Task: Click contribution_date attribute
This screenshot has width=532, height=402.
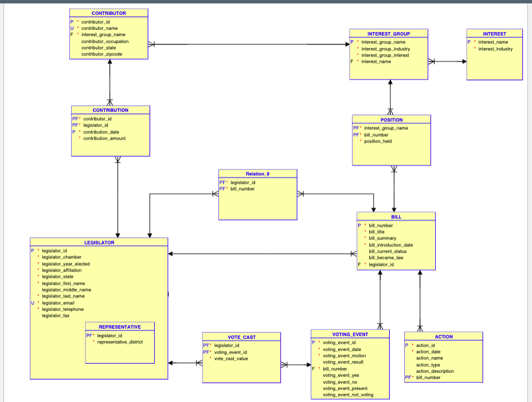Action: click(101, 132)
